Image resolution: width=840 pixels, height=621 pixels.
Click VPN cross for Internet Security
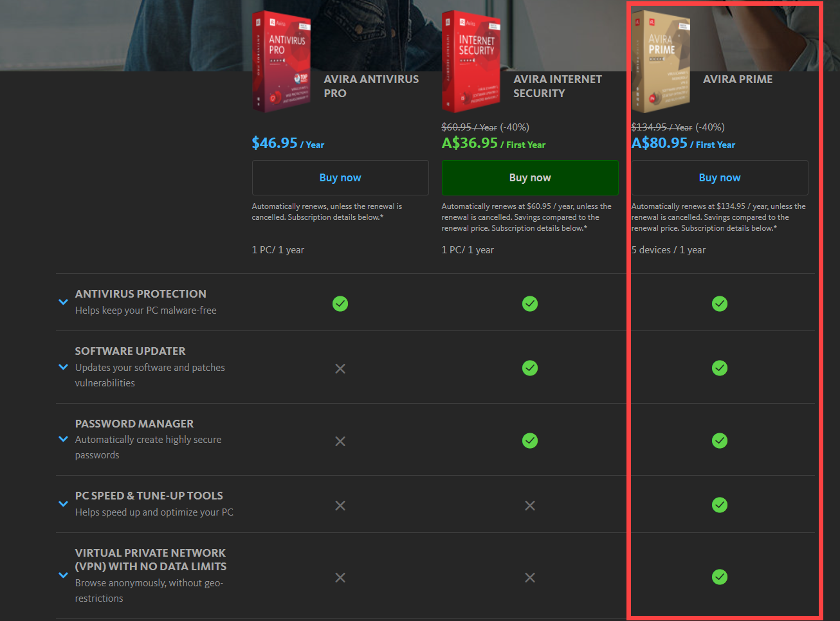tap(530, 577)
